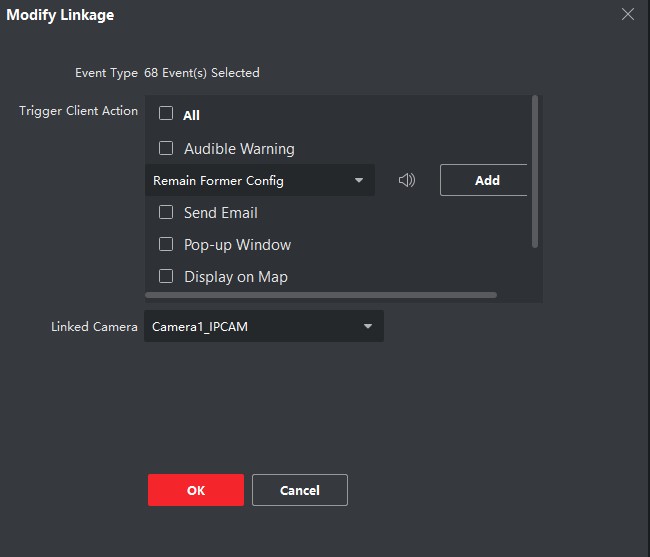Viewport: 650px width, 557px height.
Task: Check the Pop-up Window option
Action: coord(166,244)
